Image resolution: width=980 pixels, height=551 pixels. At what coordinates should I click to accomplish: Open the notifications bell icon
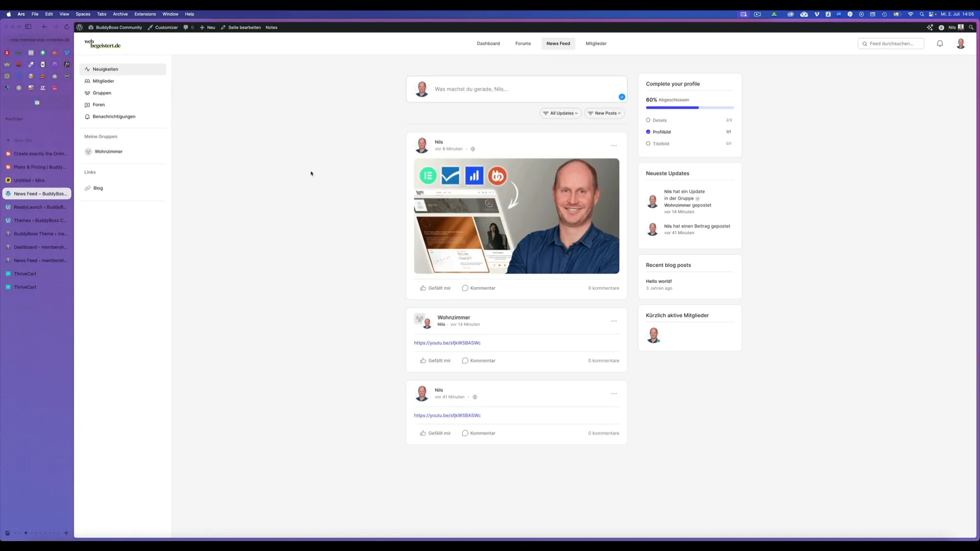coord(940,44)
